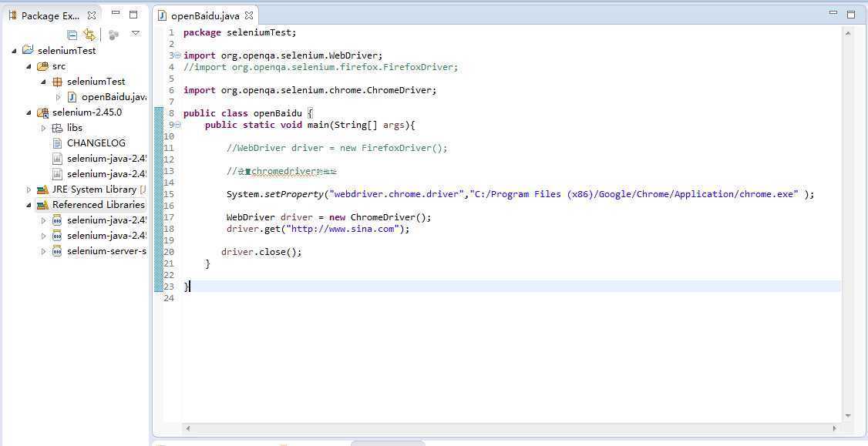Click first selenium-java file icon below CHANGELOG
Image resolution: width=868 pixels, height=446 pixels.
[x=57, y=159]
